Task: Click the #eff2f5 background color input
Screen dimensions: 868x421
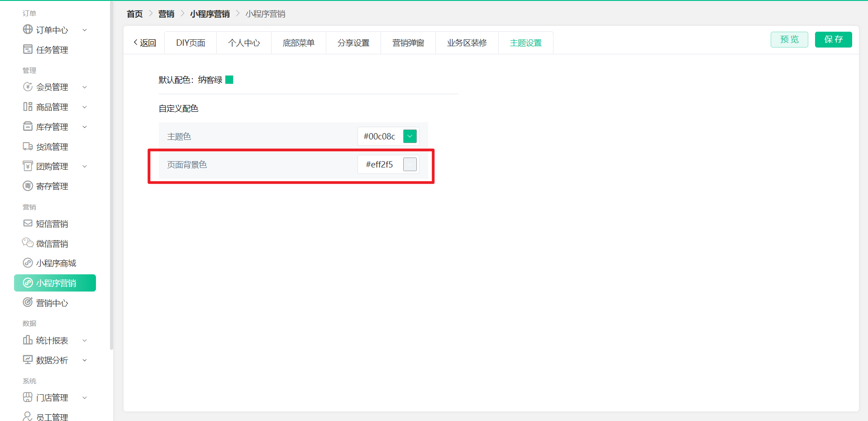Action: coord(379,164)
